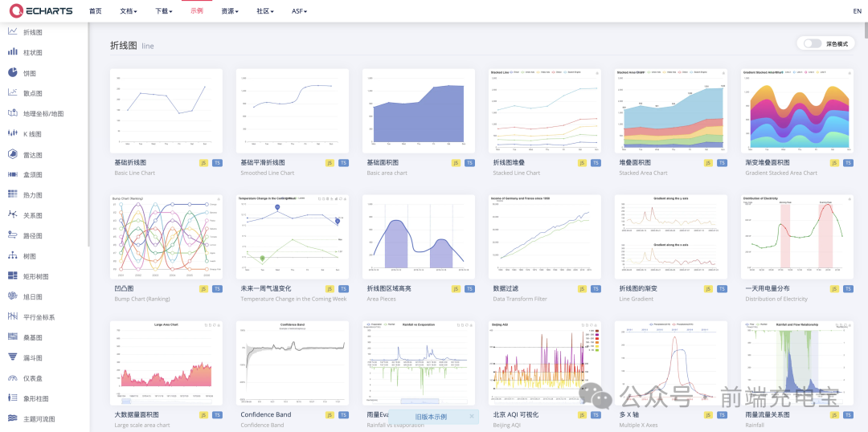Expand the 下载 dropdown menu
The height and width of the screenshot is (432, 868).
pos(164,11)
